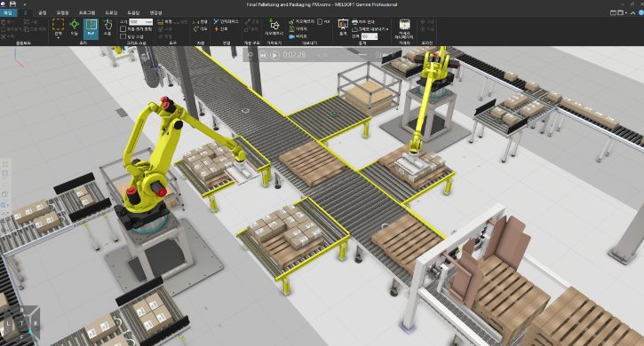
Task: Open the Help (도움말) tab
Action: click(x=133, y=12)
